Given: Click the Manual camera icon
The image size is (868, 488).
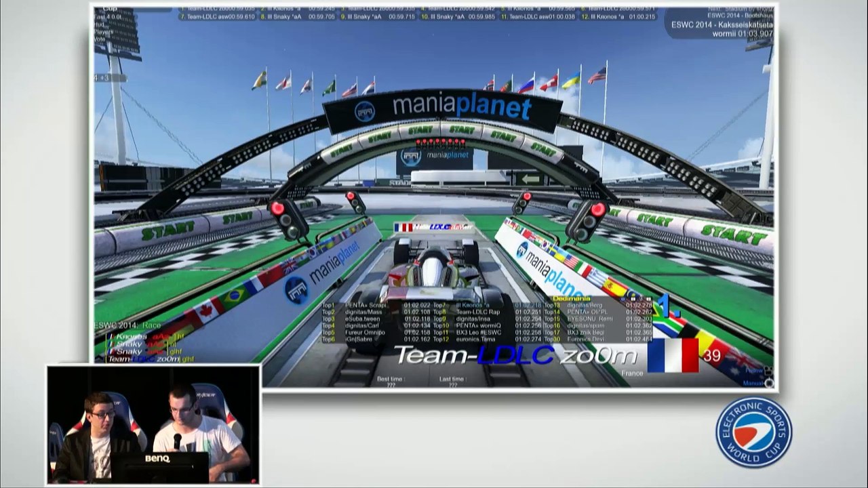Looking at the screenshot, I should tap(768, 383).
